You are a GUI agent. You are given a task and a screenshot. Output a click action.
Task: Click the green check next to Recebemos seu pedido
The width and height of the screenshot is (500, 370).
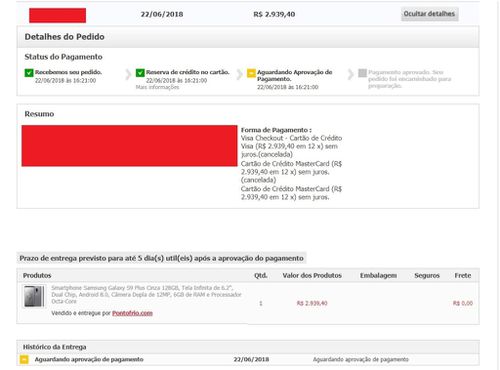point(29,73)
